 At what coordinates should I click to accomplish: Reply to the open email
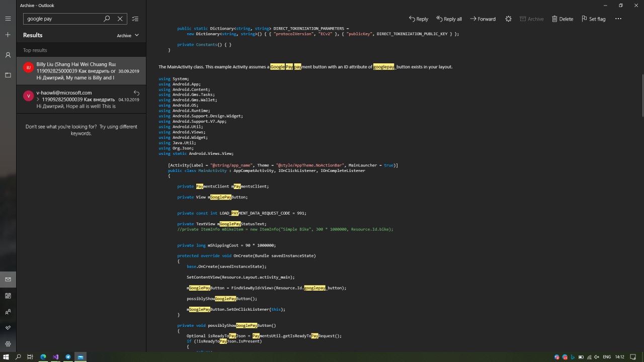pyautogui.click(x=418, y=19)
